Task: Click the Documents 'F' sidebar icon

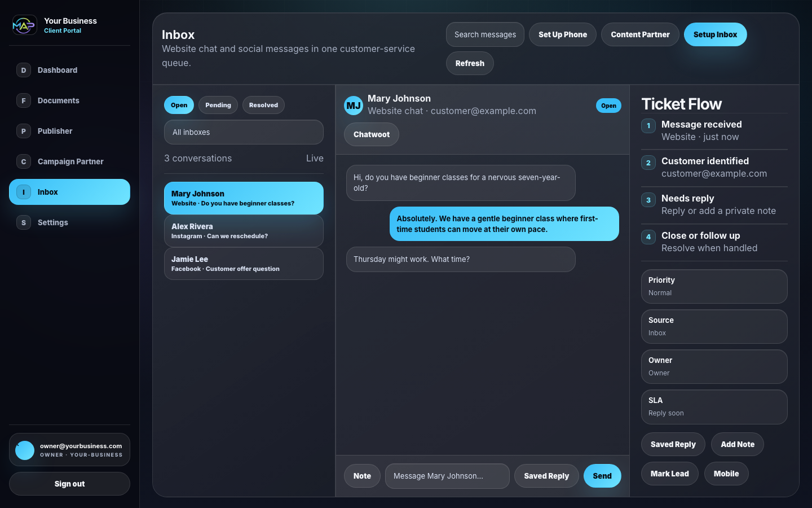Action: [x=23, y=100]
